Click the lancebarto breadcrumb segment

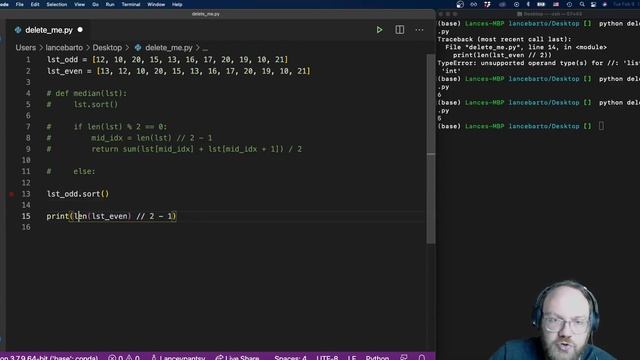[x=64, y=48]
